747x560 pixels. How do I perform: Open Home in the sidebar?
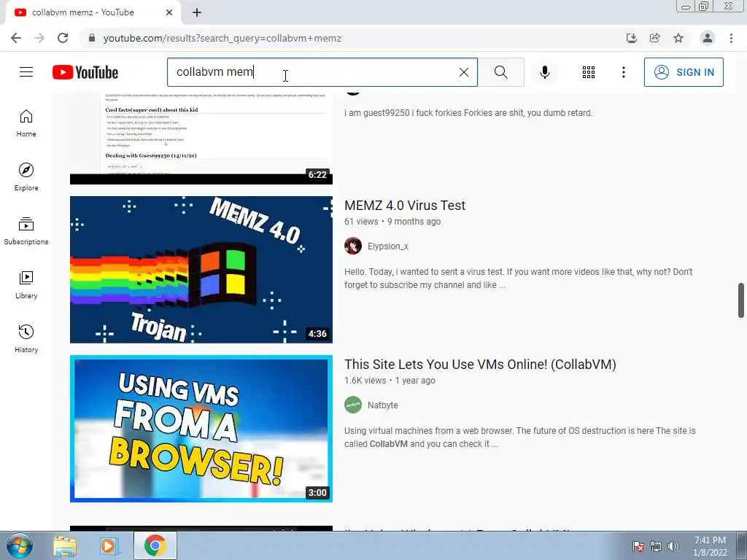26,123
